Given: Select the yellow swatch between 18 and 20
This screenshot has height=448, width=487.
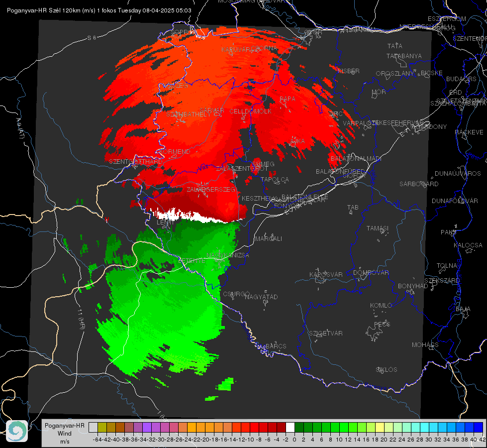Looking at the screenshot, I should point(380,428).
